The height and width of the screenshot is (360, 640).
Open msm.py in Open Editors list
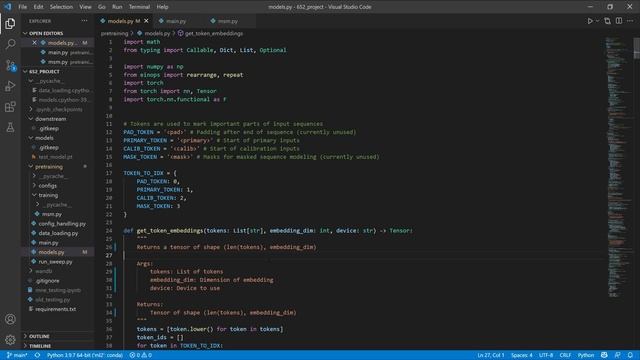pyautogui.click(x=58, y=62)
